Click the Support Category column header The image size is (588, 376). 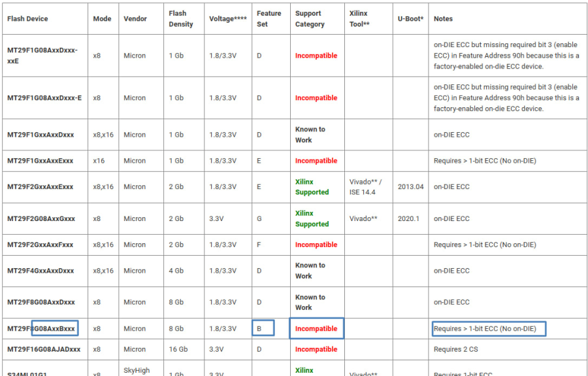tap(310, 19)
